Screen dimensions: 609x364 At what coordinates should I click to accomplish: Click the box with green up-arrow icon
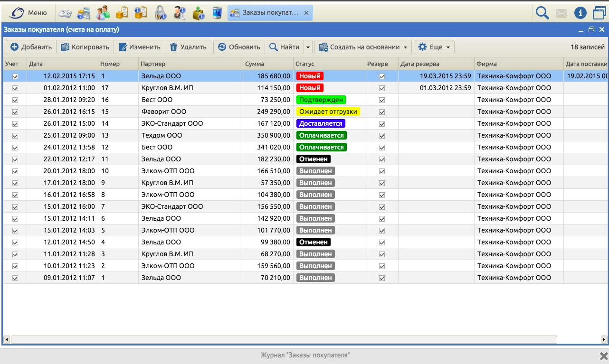(198, 13)
